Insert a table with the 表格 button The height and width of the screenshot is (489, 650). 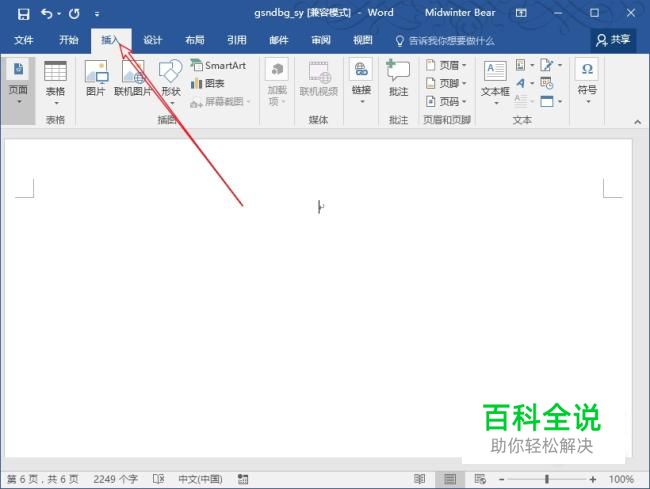tap(56, 83)
